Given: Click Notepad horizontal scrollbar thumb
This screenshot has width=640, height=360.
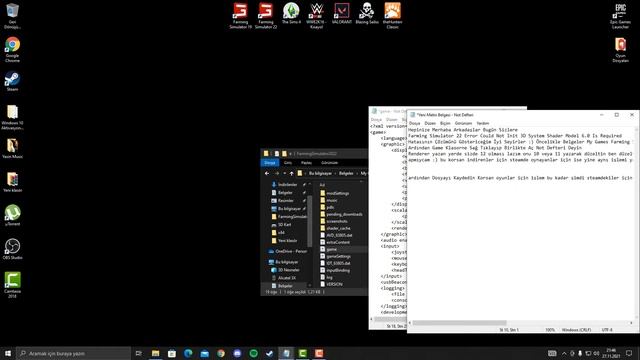Looking at the screenshot, I should tap(460, 323).
